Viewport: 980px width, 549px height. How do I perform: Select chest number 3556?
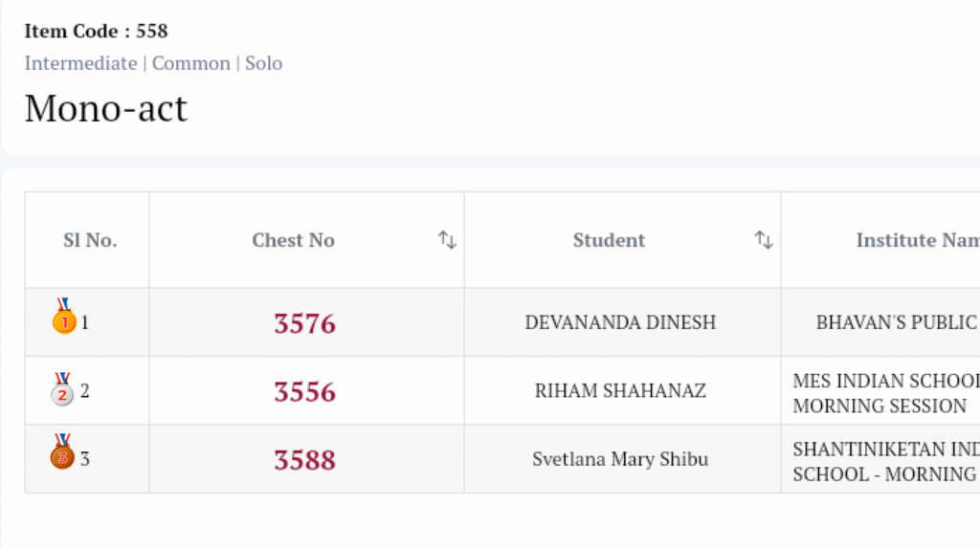pyautogui.click(x=304, y=392)
